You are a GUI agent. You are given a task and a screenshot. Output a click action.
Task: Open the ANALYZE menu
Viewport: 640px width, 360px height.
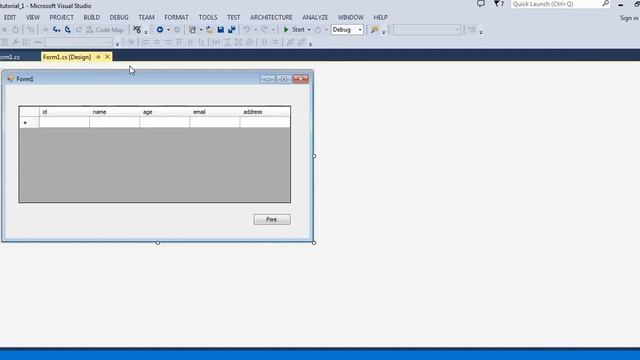[315, 18]
